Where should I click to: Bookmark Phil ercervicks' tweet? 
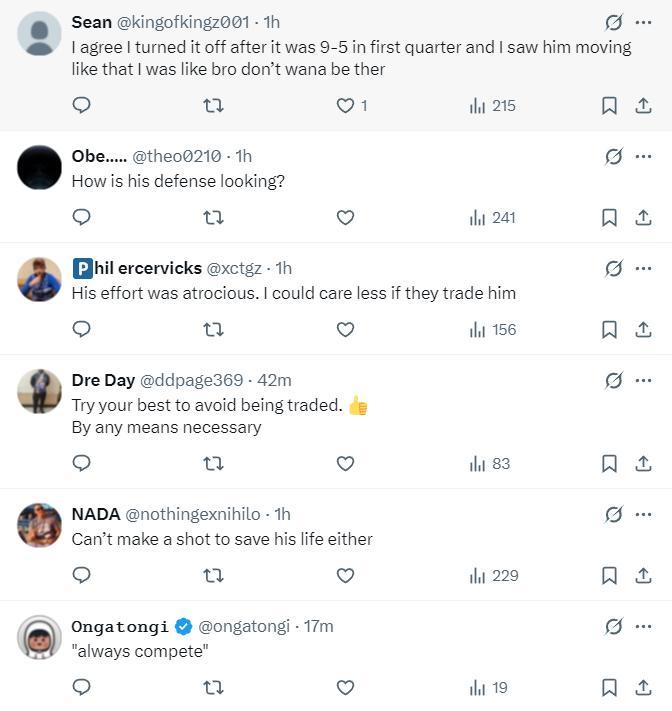coord(609,329)
